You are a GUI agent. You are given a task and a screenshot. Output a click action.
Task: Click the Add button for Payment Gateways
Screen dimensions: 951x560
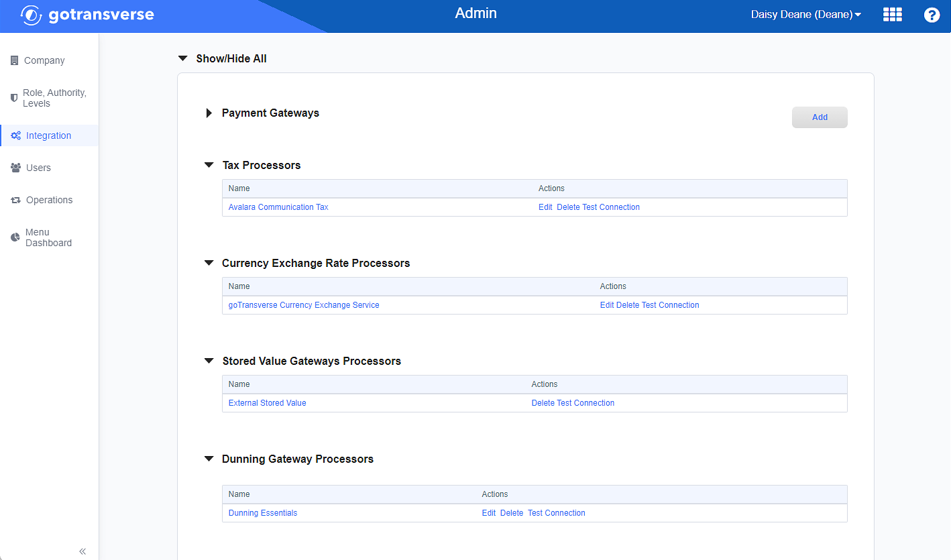[820, 117]
